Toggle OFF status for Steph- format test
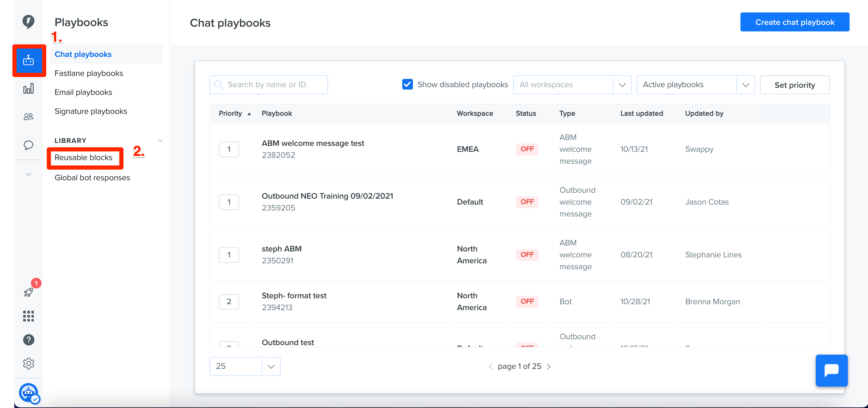This screenshot has height=408, width=868. pos(527,302)
